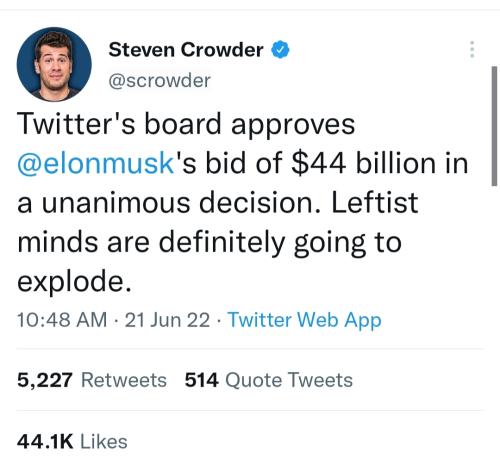Click the "Twitter's board approves" first line
Screen dimensions: 500x471
click(186, 124)
